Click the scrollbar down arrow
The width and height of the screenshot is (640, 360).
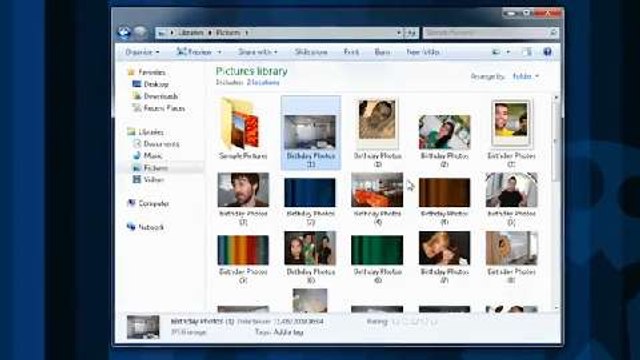click(x=556, y=308)
